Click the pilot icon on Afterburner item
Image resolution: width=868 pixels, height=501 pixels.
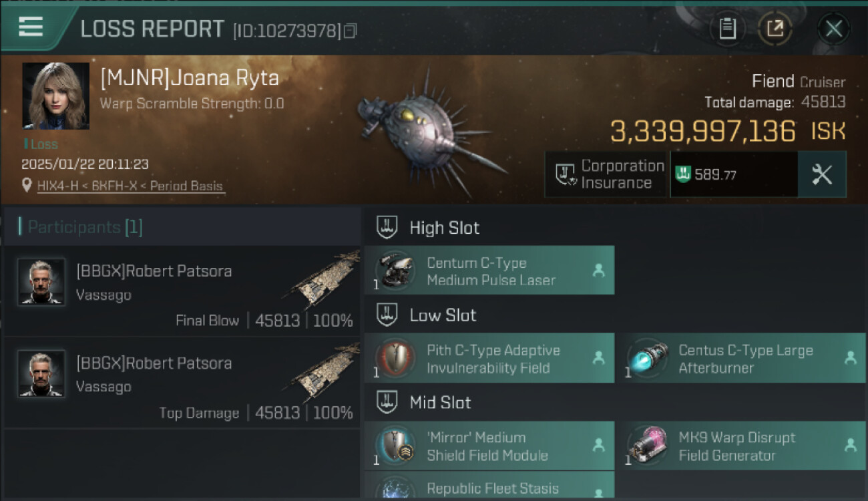[850, 358]
